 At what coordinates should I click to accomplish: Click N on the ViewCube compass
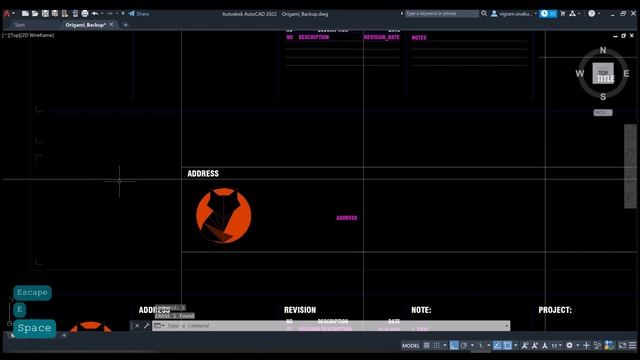tap(603, 50)
